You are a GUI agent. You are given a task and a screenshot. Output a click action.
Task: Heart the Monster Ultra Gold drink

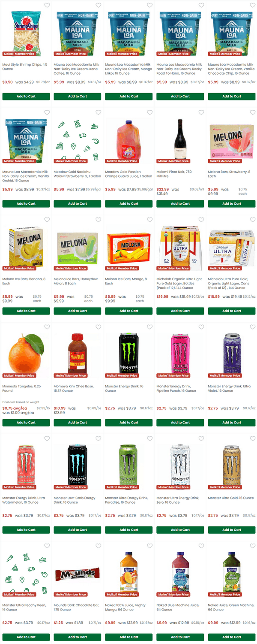(x=253, y=438)
